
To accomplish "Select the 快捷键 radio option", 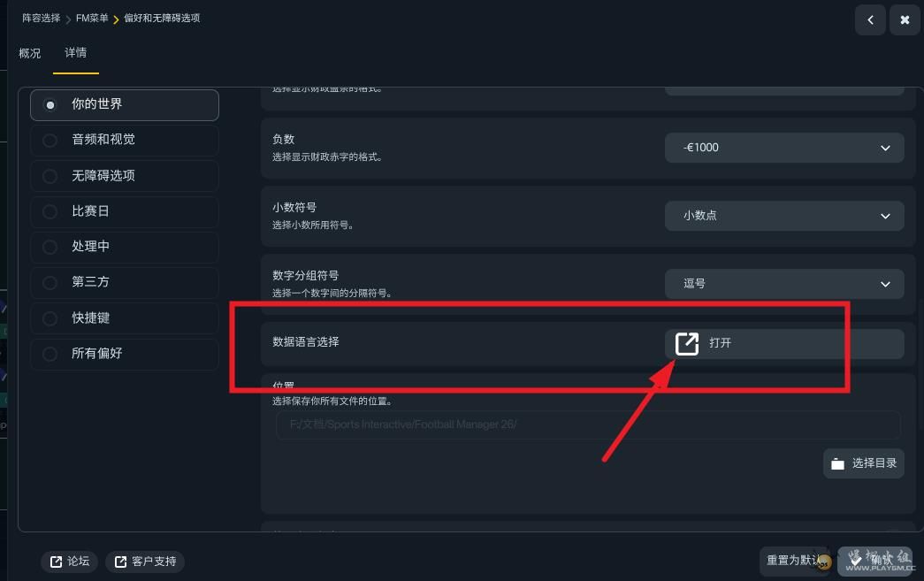I will tap(125, 318).
